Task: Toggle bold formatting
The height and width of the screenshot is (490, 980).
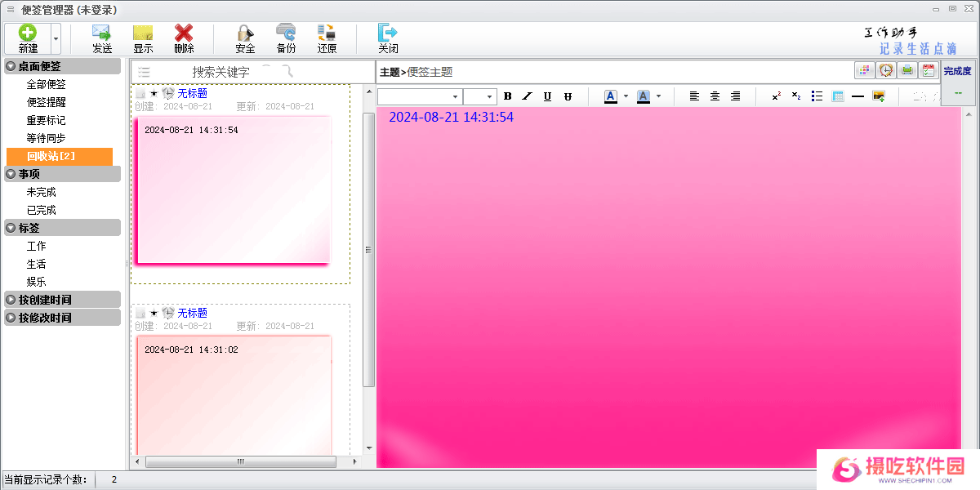Action: 507,96
